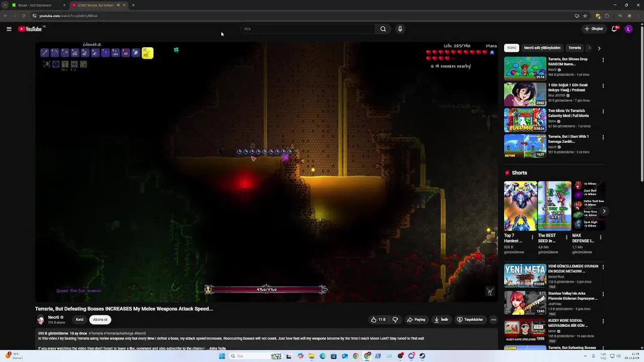Download the video with İndir
The height and width of the screenshot is (362, 644).
point(441,320)
